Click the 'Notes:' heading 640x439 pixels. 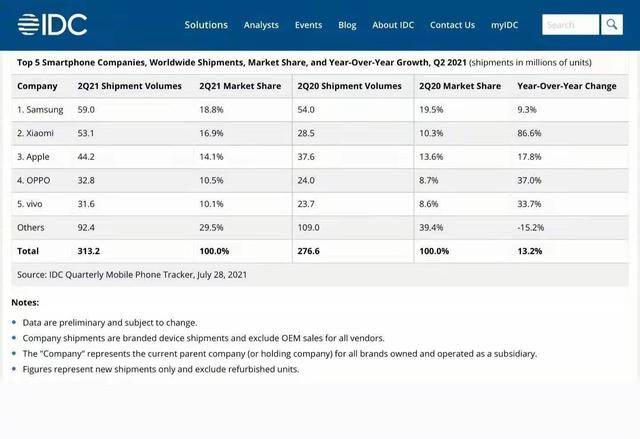pyautogui.click(x=25, y=302)
